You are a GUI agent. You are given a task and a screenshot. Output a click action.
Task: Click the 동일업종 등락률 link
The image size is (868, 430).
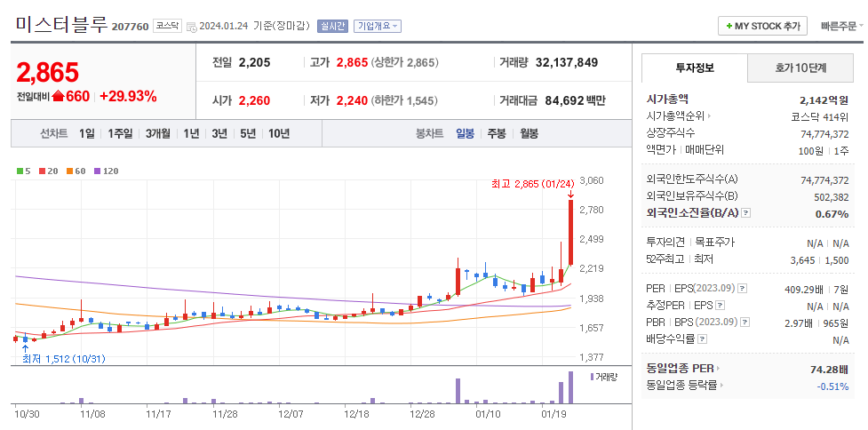pyautogui.click(x=681, y=386)
